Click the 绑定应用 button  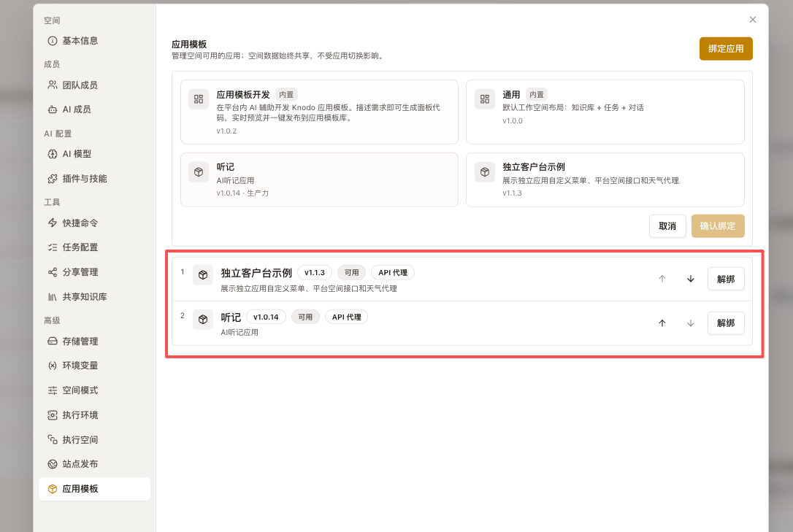point(726,48)
